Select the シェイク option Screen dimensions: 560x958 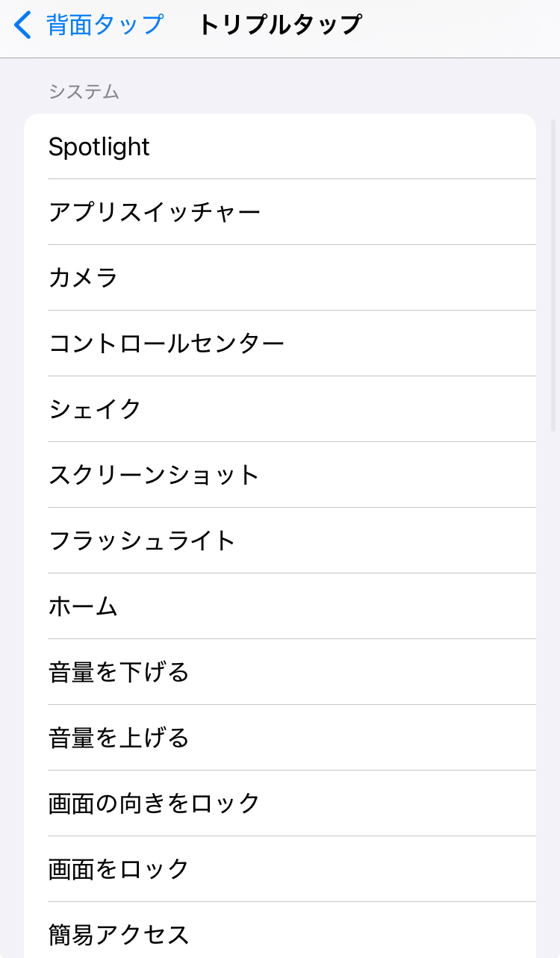click(280, 409)
